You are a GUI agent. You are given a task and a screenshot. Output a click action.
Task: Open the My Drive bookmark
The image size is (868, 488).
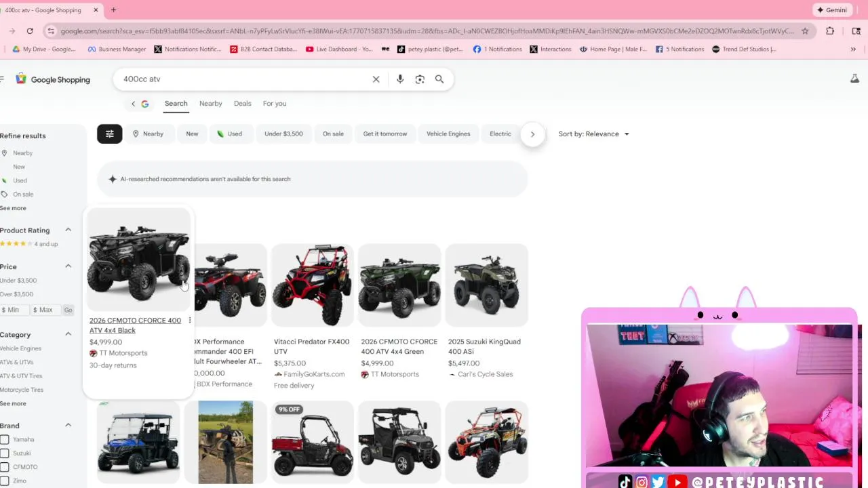44,49
